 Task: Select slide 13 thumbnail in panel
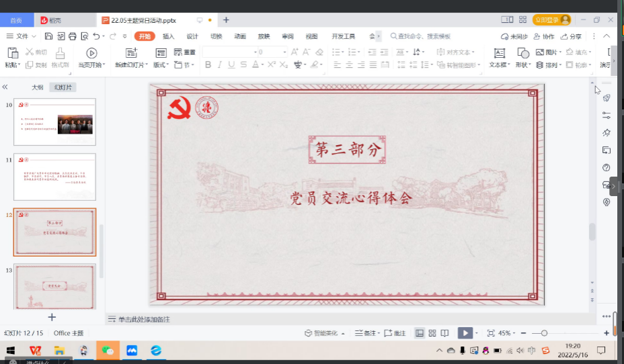(55, 285)
